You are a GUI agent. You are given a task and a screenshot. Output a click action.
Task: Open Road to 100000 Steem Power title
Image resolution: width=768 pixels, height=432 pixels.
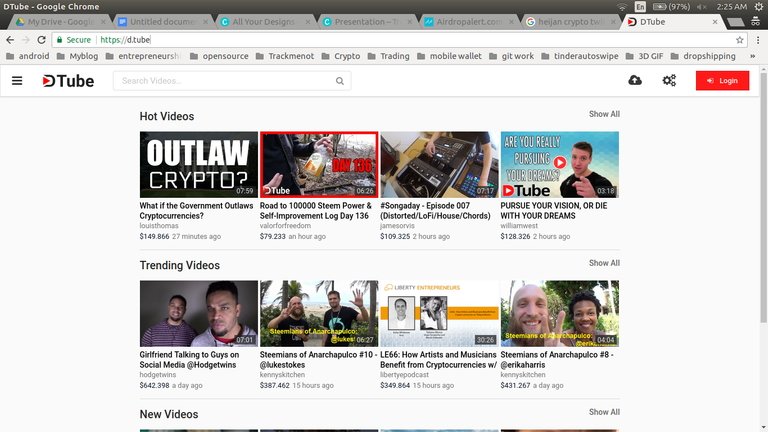pyautogui.click(x=316, y=211)
